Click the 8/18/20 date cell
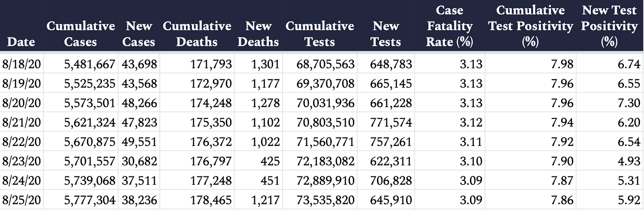644x210 pixels. coord(21,64)
